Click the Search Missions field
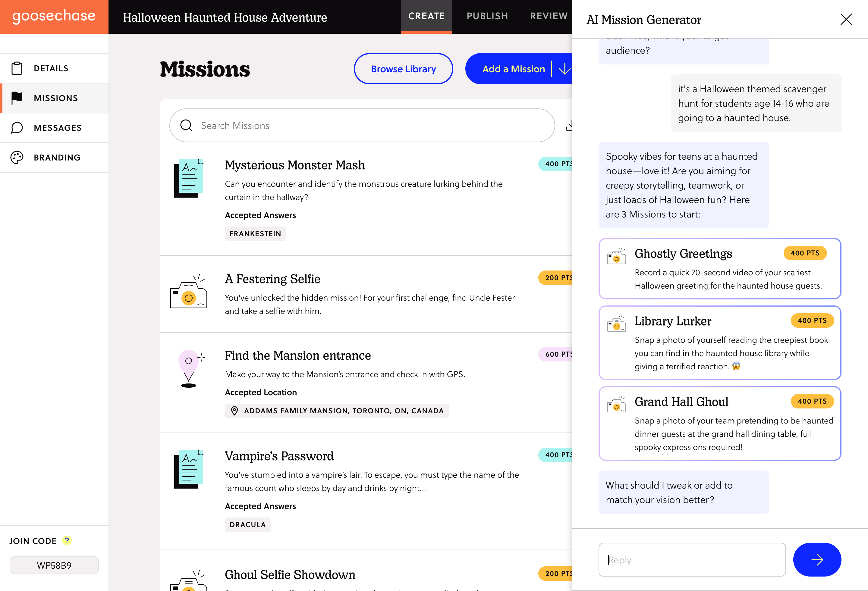 click(x=362, y=125)
